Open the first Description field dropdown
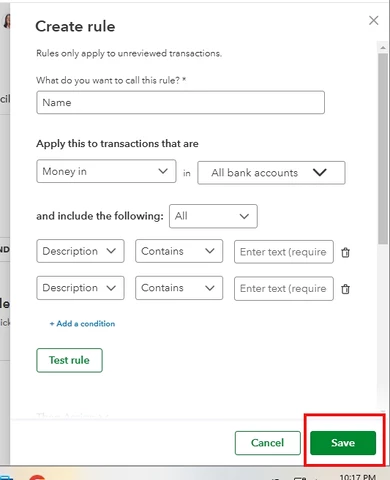The width and height of the screenshot is (390, 480). pyautogui.click(x=80, y=251)
